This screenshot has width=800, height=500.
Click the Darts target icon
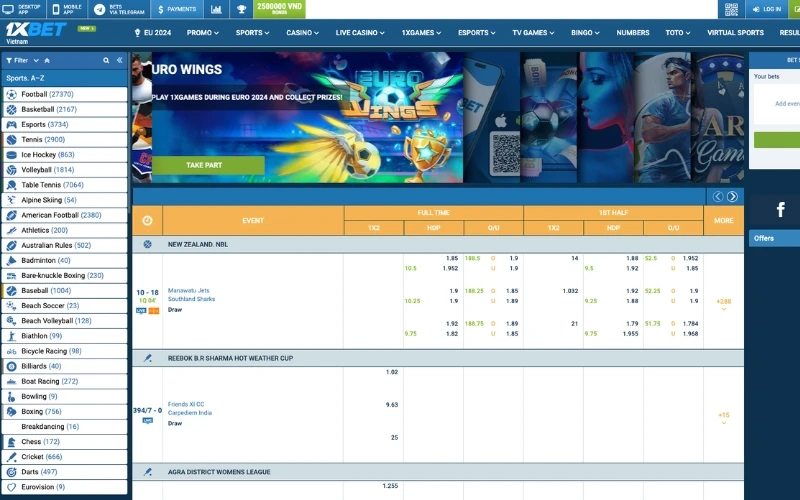coord(11,472)
